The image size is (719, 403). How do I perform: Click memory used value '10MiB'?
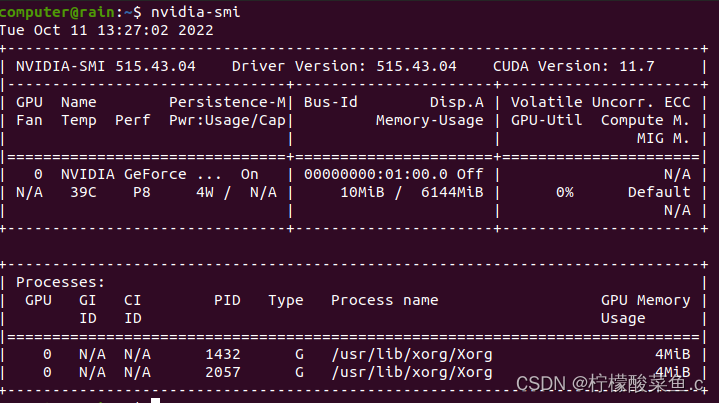362,193
